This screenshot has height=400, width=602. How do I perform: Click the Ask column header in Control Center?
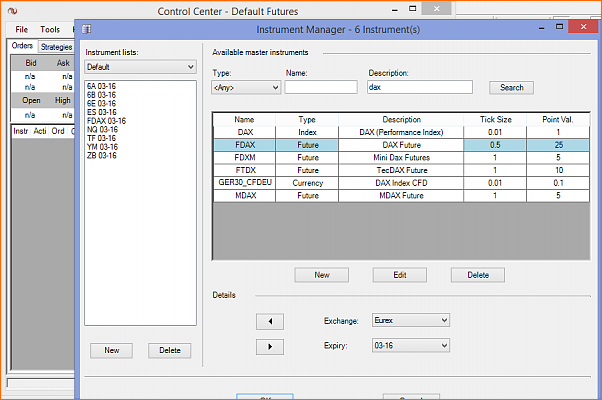(63, 63)
